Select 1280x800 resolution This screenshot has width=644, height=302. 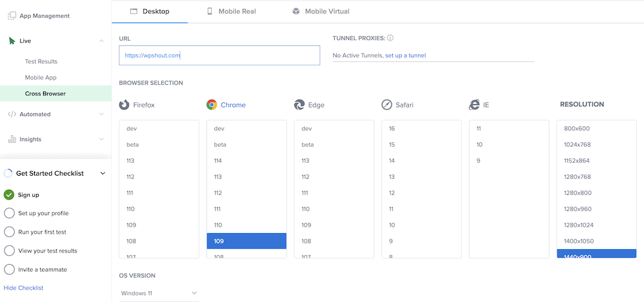[x=596, y=193]
